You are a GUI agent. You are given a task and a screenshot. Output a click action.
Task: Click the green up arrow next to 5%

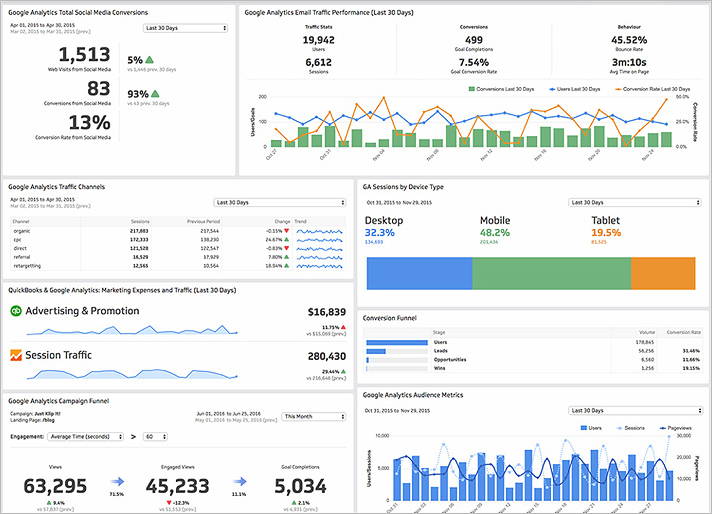(149, 59)
